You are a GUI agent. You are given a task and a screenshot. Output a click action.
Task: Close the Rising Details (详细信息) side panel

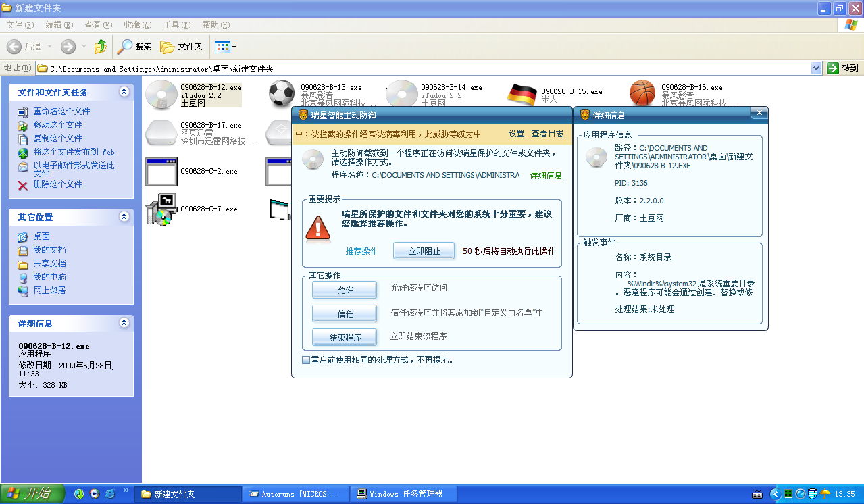[x=759, y=114]
